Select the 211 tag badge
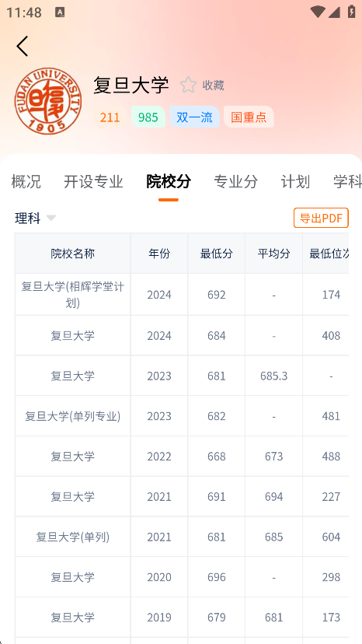The width and height of the screenshot is (362, 644). pyautogui.click(x=110, y=117)
